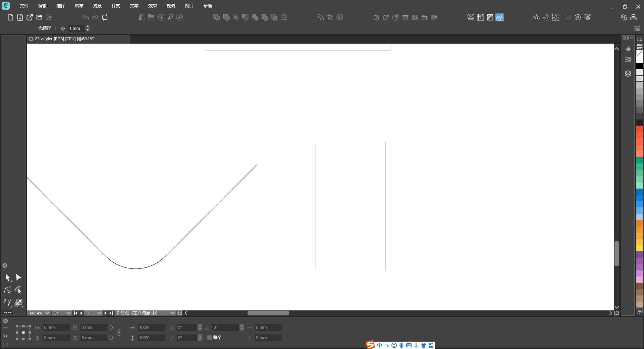Close the 23.vstyler document tab

[31, 39]
